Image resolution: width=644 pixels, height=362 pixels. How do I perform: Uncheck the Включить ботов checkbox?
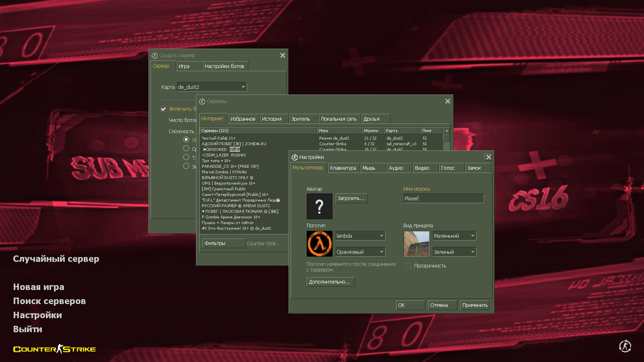pyautogui.click(x=163, y=109)
